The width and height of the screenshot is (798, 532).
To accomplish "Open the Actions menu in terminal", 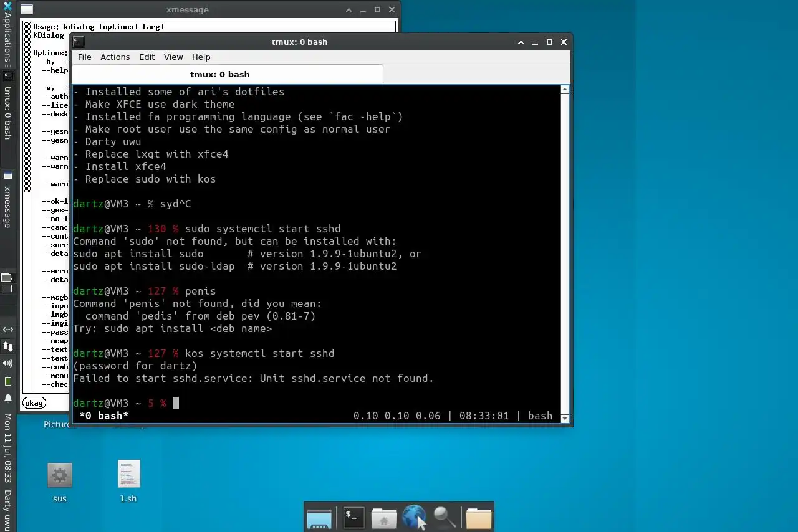I will pos(115,57).
